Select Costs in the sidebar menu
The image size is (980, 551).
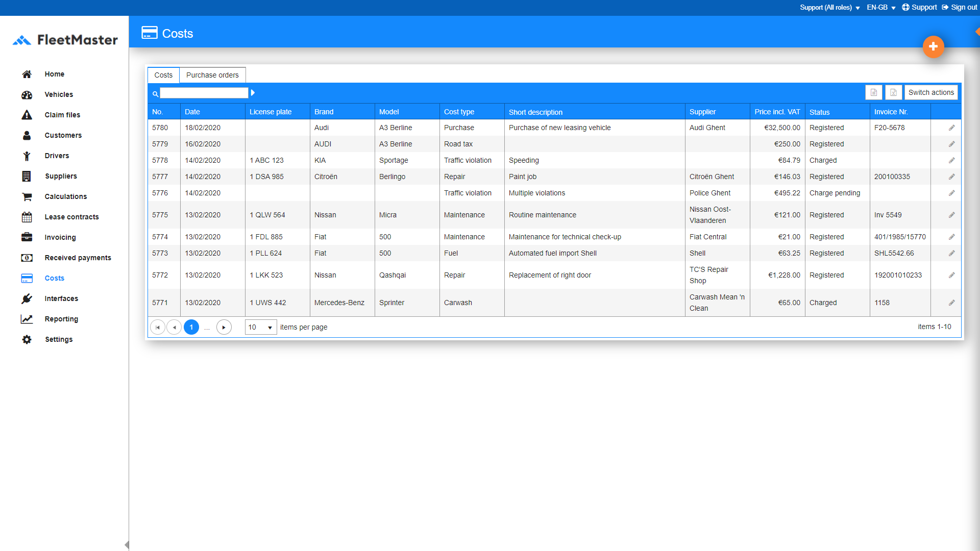pyautogui.click(x=54, y=278)
